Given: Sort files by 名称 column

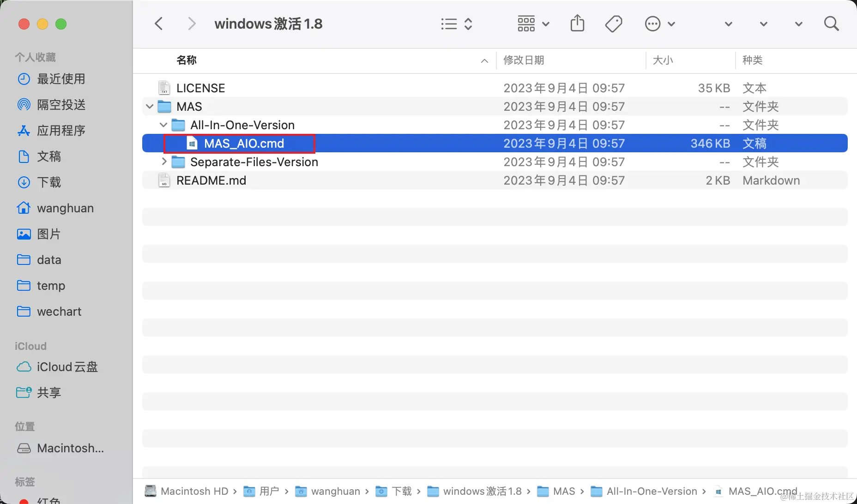Looking at the screenshot, I should (x=187, y=60).
